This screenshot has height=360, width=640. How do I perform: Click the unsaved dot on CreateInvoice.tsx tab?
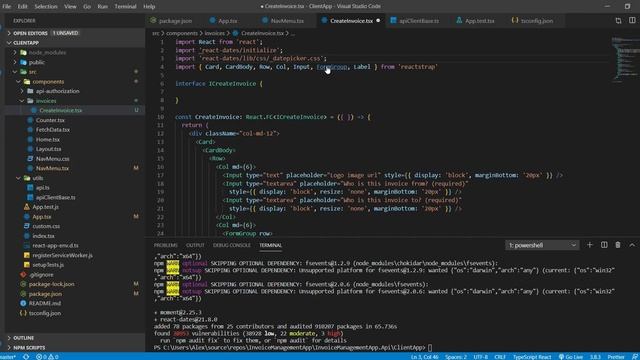378,20
